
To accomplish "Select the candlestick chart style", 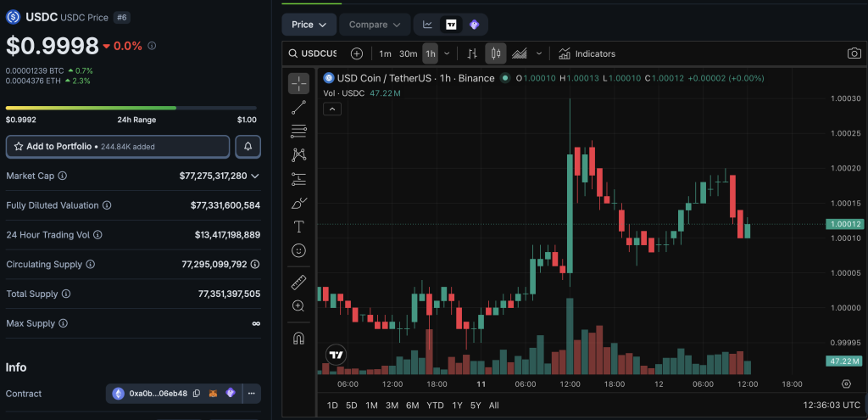I will 495,53.
